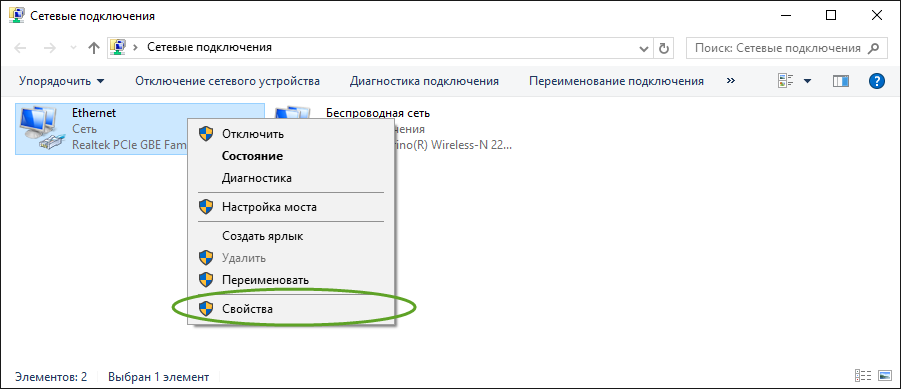
Task: Click the shield icon beside Настройка моста
Action: tap(205, 207)
